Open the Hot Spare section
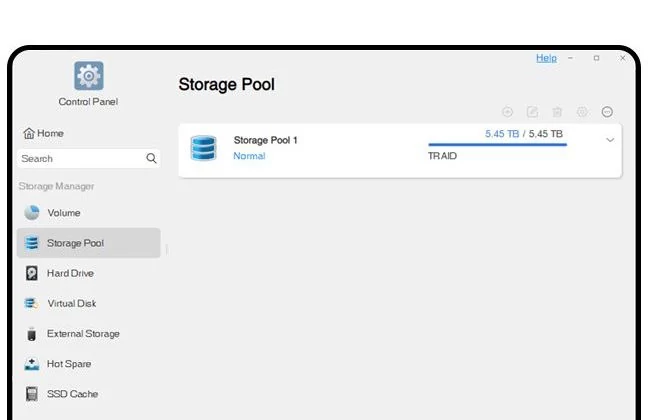This screenshot has height=420, width=648. coord(88,364)
